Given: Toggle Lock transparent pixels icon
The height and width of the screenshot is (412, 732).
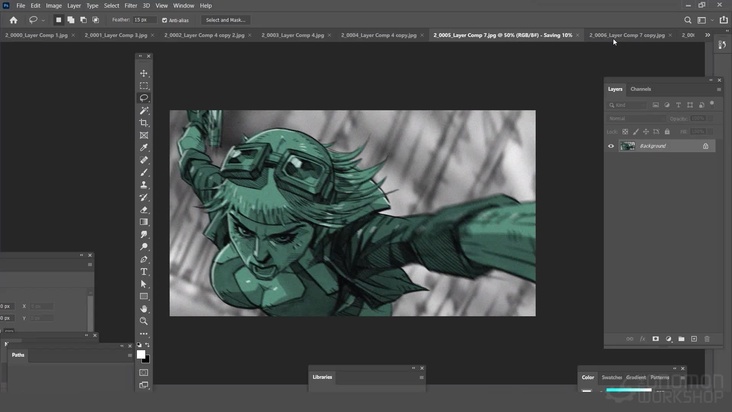Looking at the screenshot, I should [x=625, y=132].
